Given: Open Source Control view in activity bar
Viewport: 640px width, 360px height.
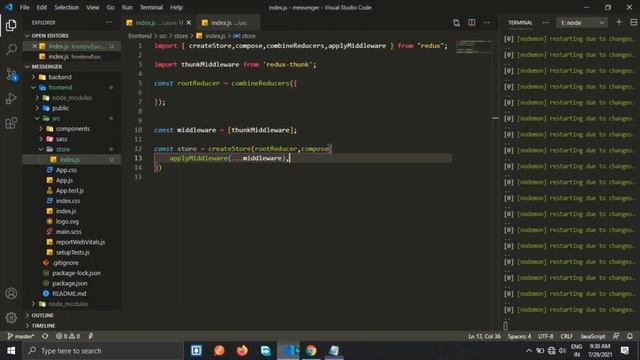Looking at the screenshot, I should (x=11, y=74).
